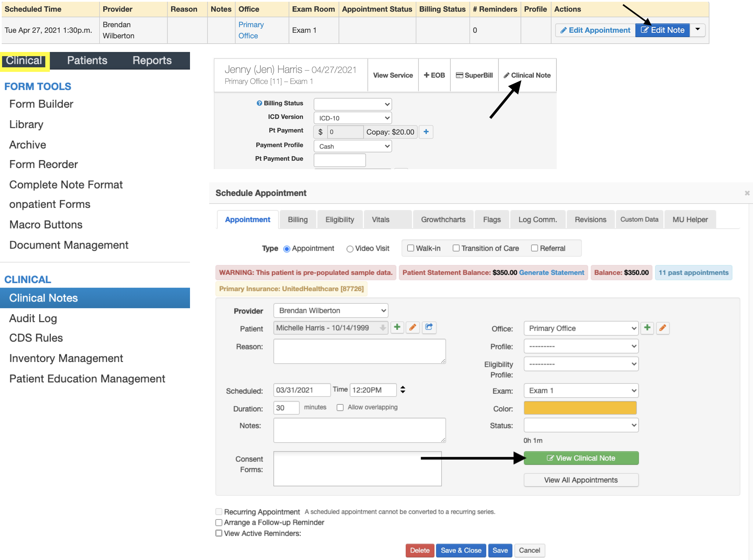Screen dimensions: 753x560
Task: Click the blue share icon next to Patient
Action: pyautogui.click(x=429, y=327)
